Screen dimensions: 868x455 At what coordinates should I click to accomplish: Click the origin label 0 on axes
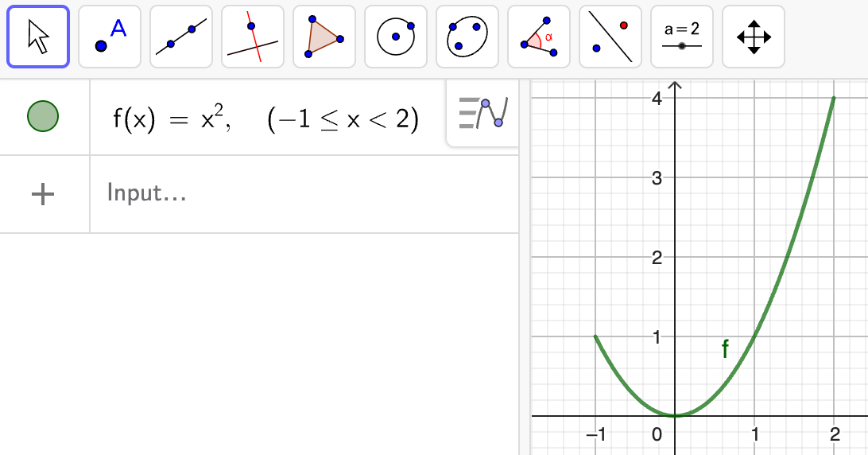coord(657,434)
